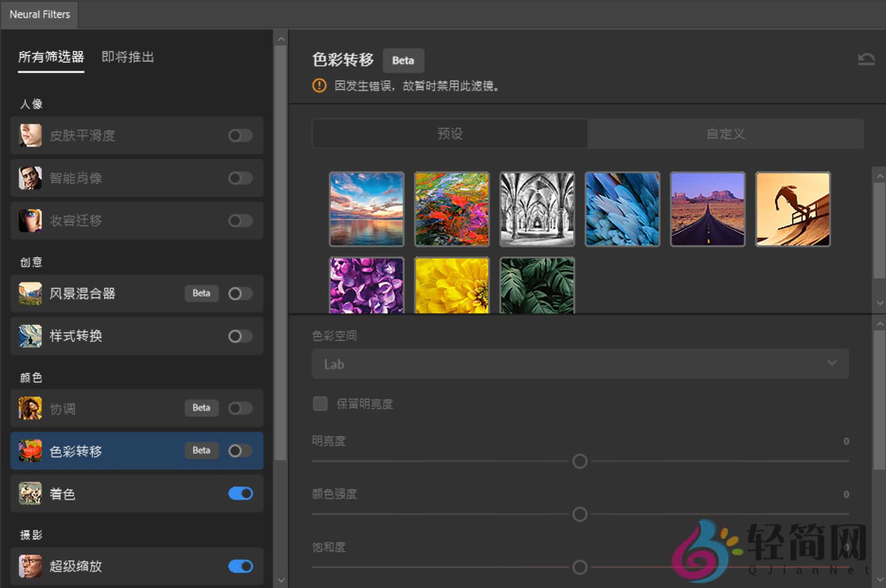Image resolution: width=886 pixels, height=588 pixels.
Task: Open the 风景混合器 landscape filter icon
Action: 29,294
